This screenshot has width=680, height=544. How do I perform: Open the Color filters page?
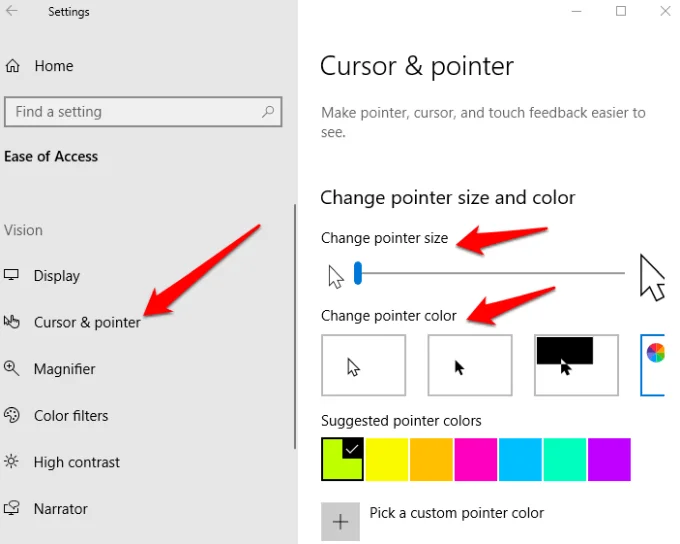tap(71, 416)
